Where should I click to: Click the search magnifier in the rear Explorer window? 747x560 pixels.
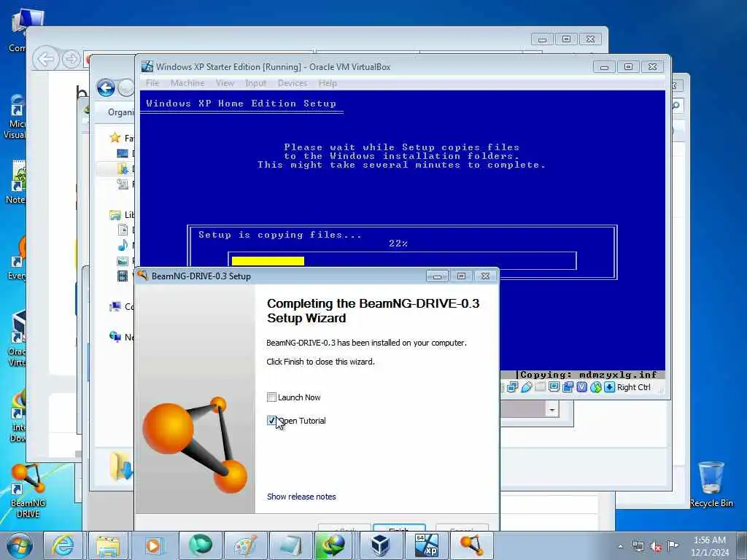click(676, 105)
